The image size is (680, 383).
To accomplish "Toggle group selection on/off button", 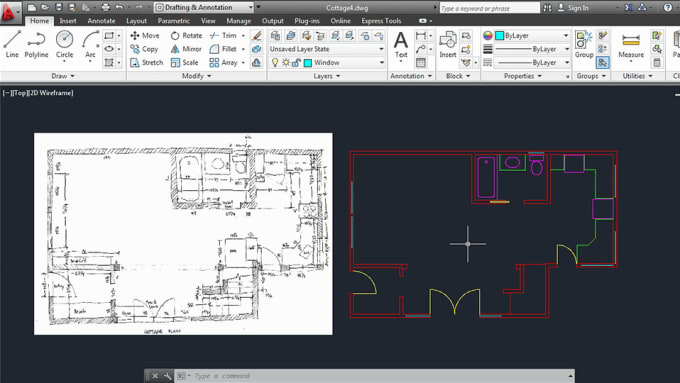I will 602,62.
